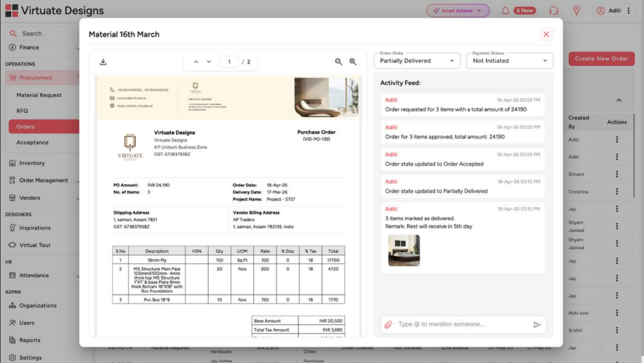Click the Created By column header
Viewport: 644px width, 363px height.
coord(578,123)
